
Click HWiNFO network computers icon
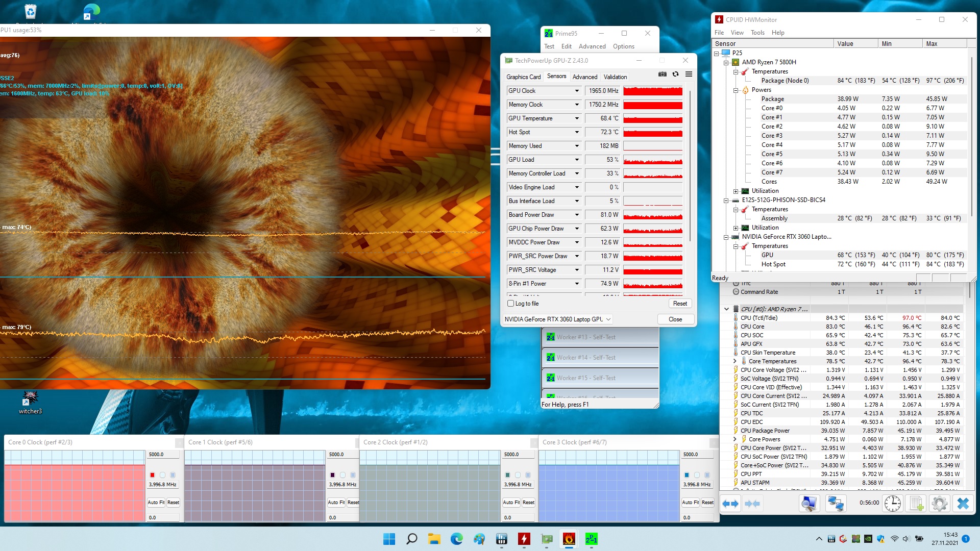pos(836,504)
